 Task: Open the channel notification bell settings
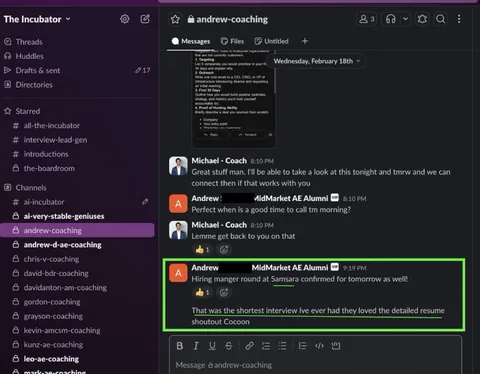422,19
